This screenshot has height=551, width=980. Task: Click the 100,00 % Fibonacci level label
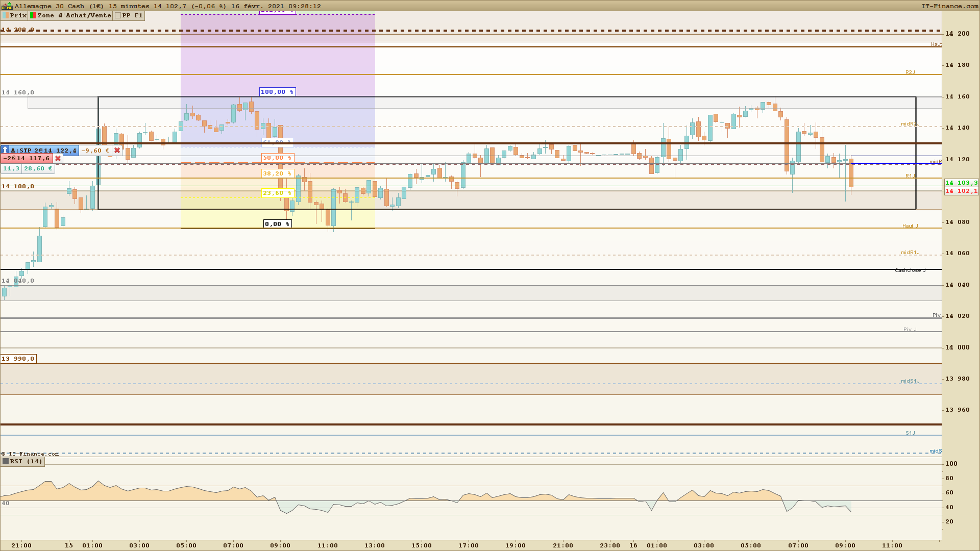(x=277, y=92)
